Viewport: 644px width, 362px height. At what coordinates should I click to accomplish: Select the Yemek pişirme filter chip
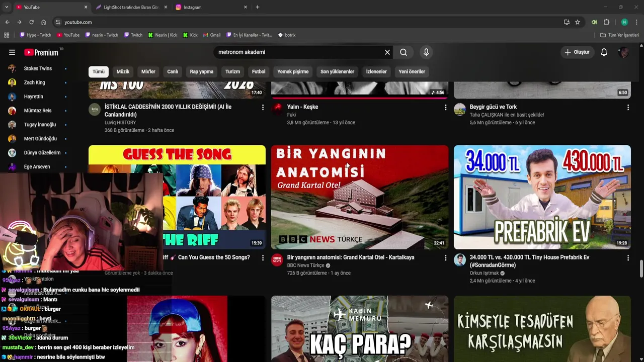point(293,71)
